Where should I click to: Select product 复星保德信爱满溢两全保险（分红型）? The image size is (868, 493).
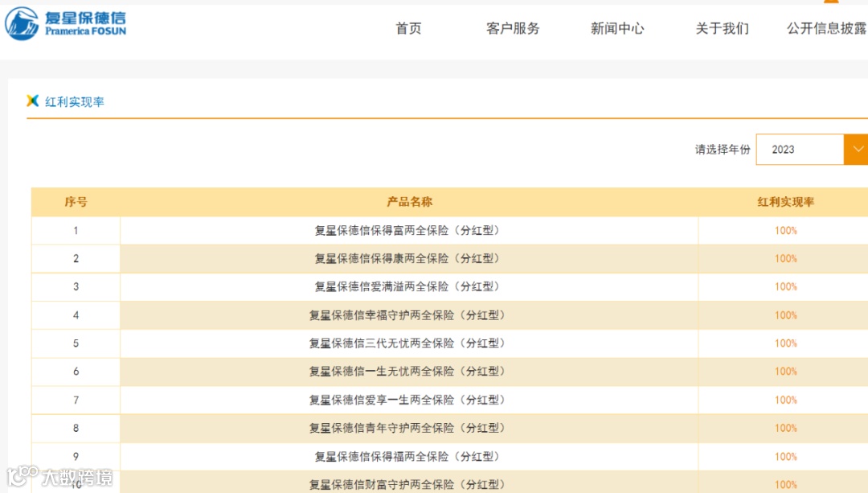click(409, 287)
